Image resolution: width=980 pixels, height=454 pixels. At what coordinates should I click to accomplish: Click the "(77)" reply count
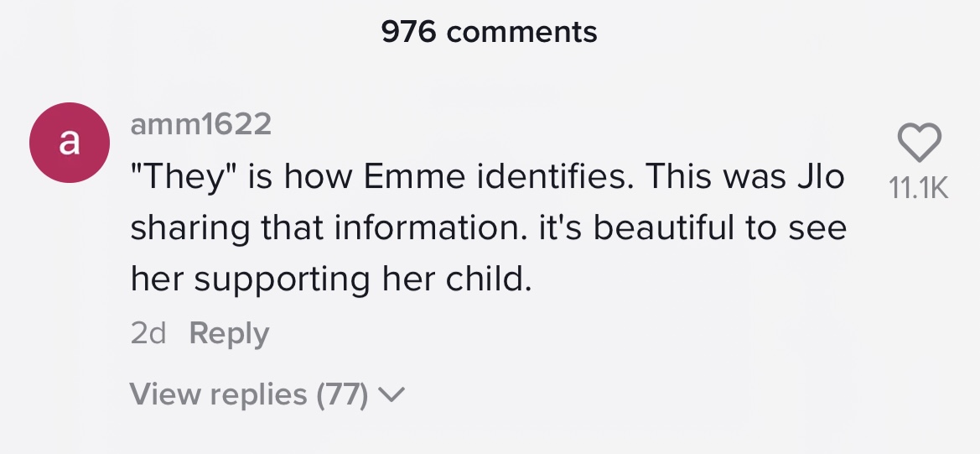coord(342,394)
